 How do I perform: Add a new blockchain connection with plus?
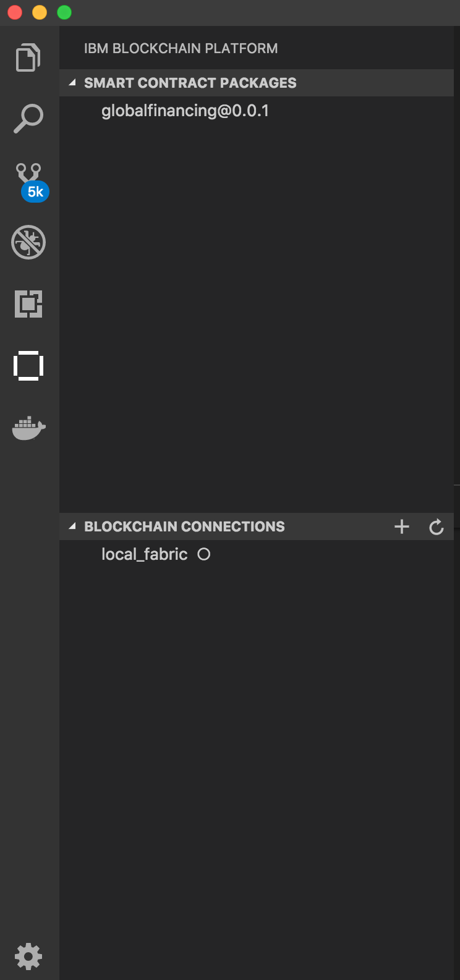(402, 526)
